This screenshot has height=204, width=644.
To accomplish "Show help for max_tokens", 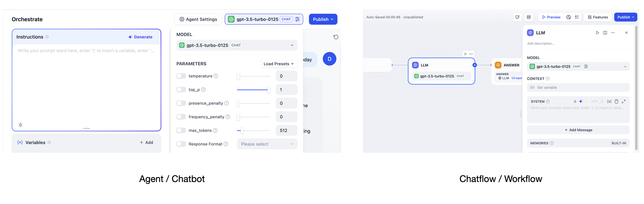I will click(x=215, y=130).
